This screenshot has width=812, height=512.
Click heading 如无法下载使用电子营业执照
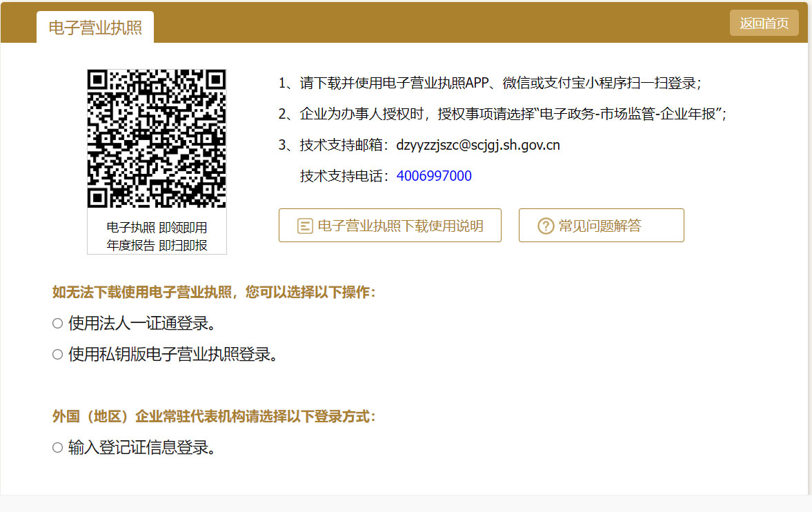[x=214, y=293]
